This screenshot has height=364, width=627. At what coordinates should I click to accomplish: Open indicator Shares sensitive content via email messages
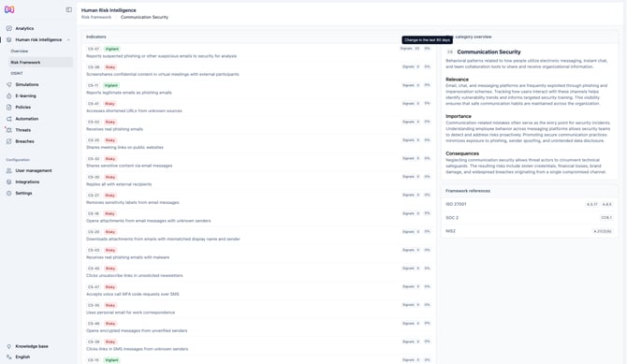[258, 162]
